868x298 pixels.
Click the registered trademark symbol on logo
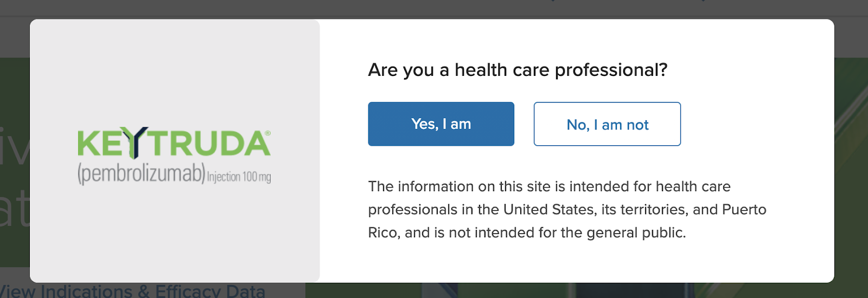pyautogui.click(x=267, y=133)
